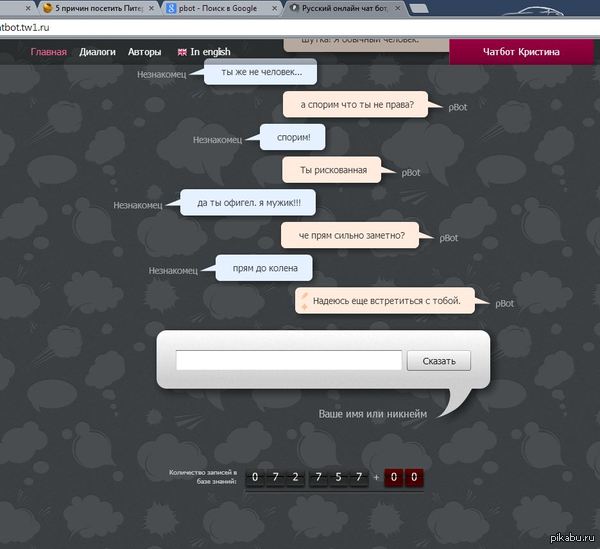Click the pencil icon on the last pBot message
600x549 pixels.
pos(303,299)
